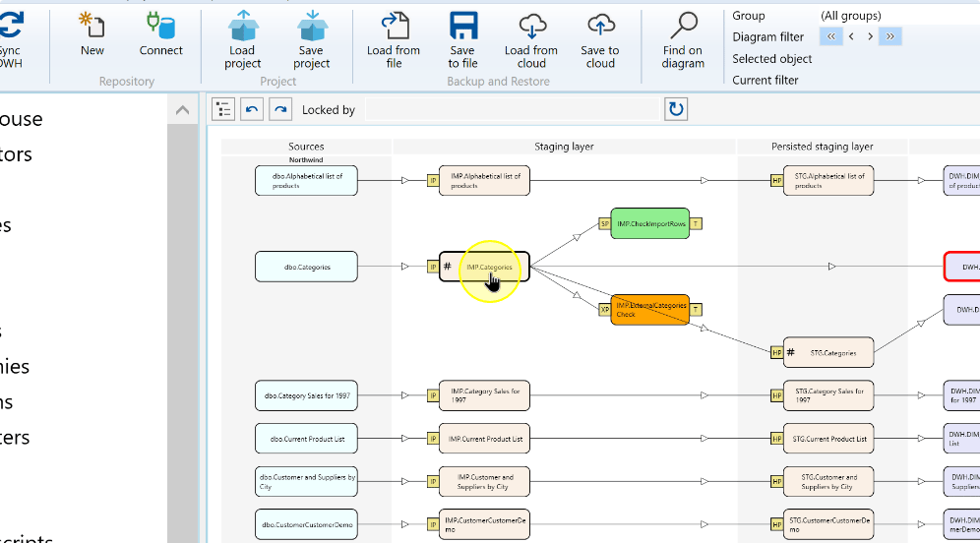
Task: Select the IMP.Categories node
Action: click(x=484, y=267)
